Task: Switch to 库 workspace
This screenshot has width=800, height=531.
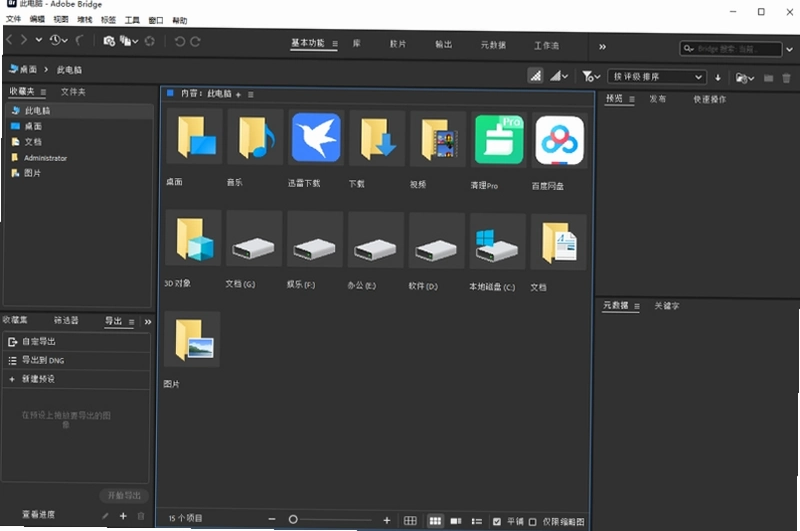Action: coord(356,43)
